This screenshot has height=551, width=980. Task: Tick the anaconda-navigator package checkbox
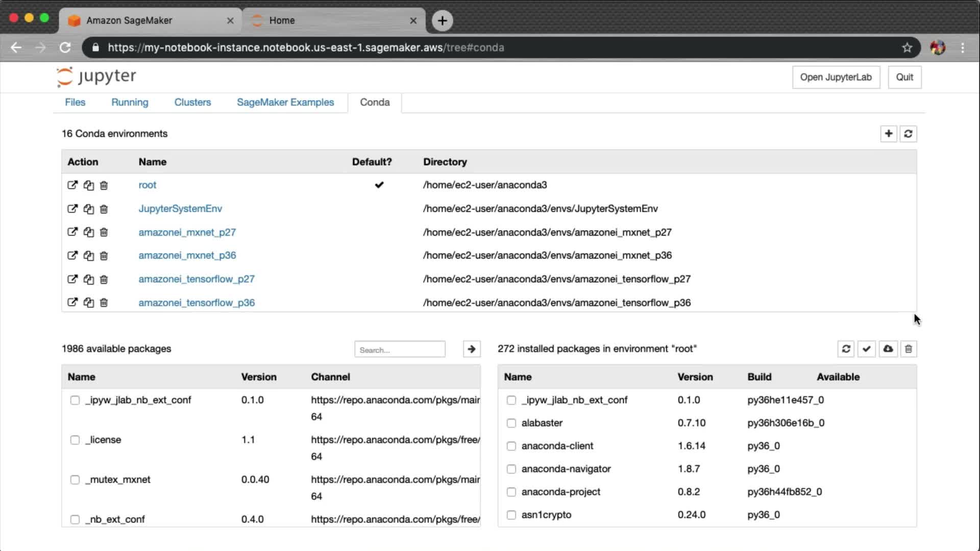[511, 469]
